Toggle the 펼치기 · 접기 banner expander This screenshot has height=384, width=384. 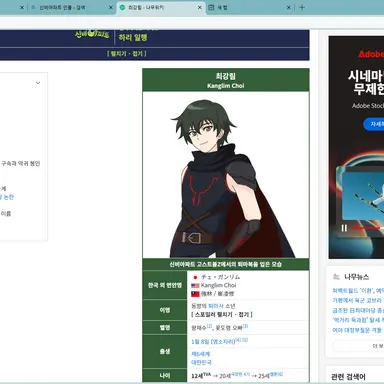[127, 53]
